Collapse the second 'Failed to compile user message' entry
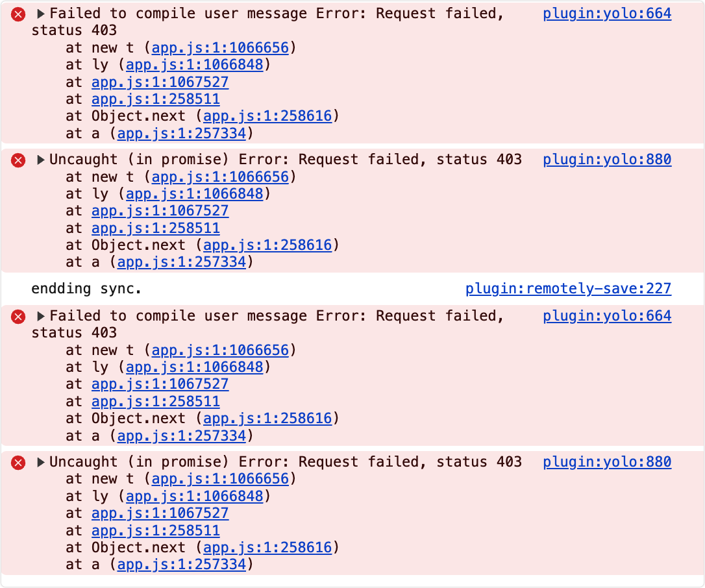 tap(40, 317)
